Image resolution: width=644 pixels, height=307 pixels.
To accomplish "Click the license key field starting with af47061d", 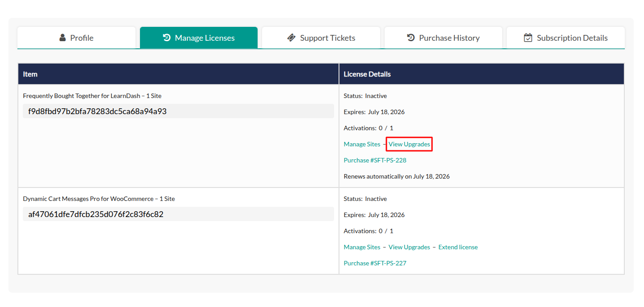I will (178, 214).
